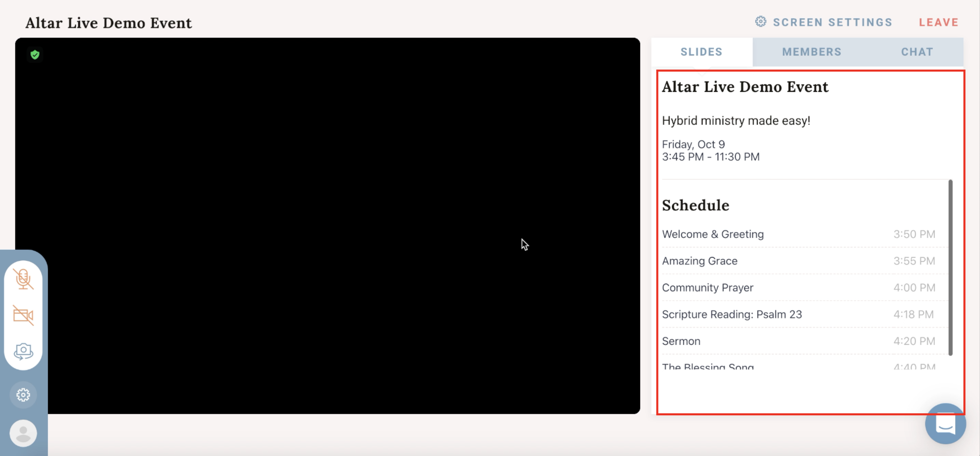The height and width of the screenshot is (456, 980).
Task: Click the Screen Settings gear icon
Action: (x=760, y=22)
